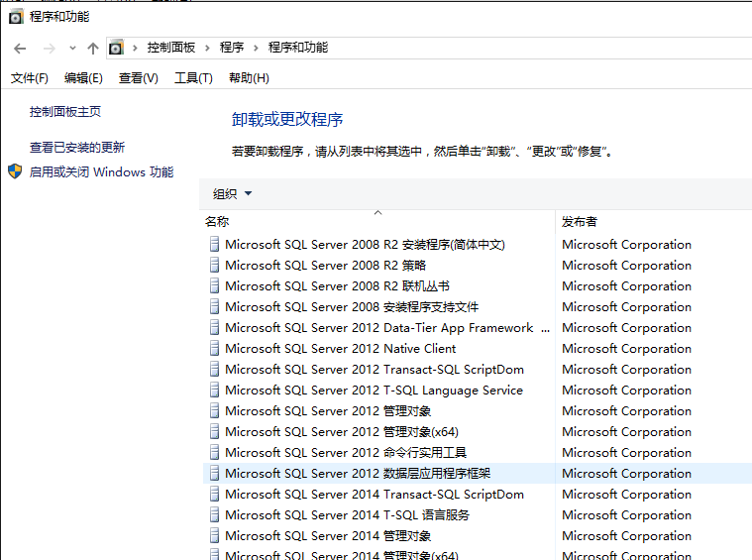Click the Programs and Features title bar icon
The image size is (752, 560).
pos(15,17)
